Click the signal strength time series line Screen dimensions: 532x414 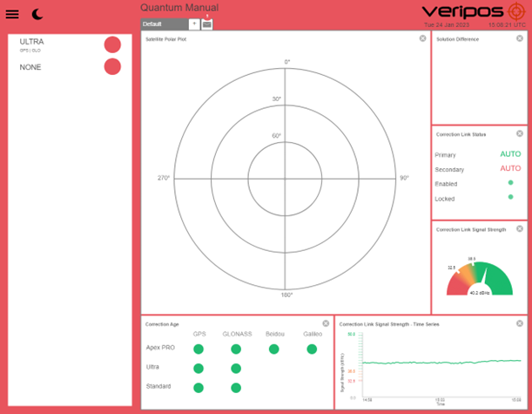(x=440, y=361)
